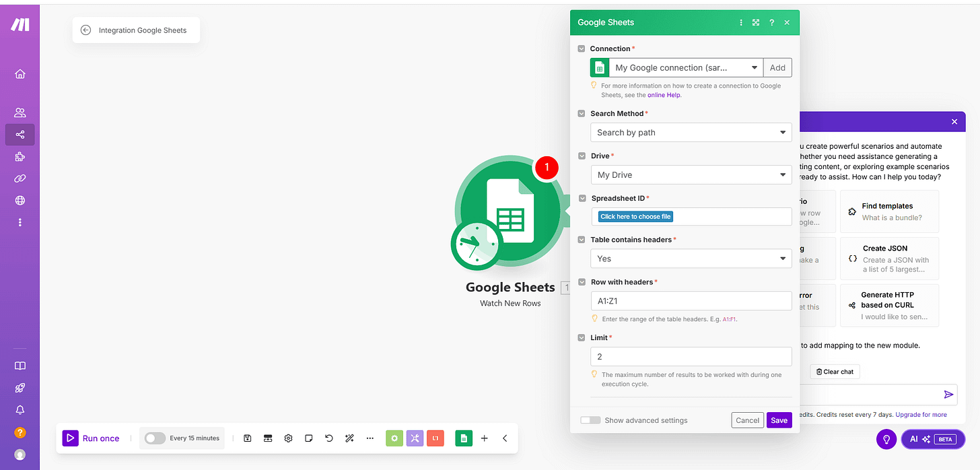Open the Team members sidebar icon
This screenshot has width=980, height=470.
click(x=20, y=112)
